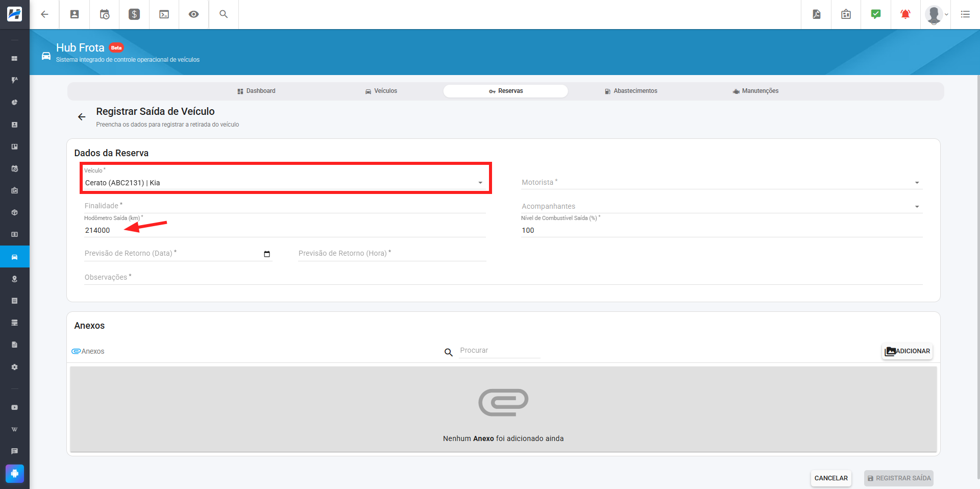Click the Hodômetro Saída field with 214000
This screenshot has width=980, height=489.
285,230
